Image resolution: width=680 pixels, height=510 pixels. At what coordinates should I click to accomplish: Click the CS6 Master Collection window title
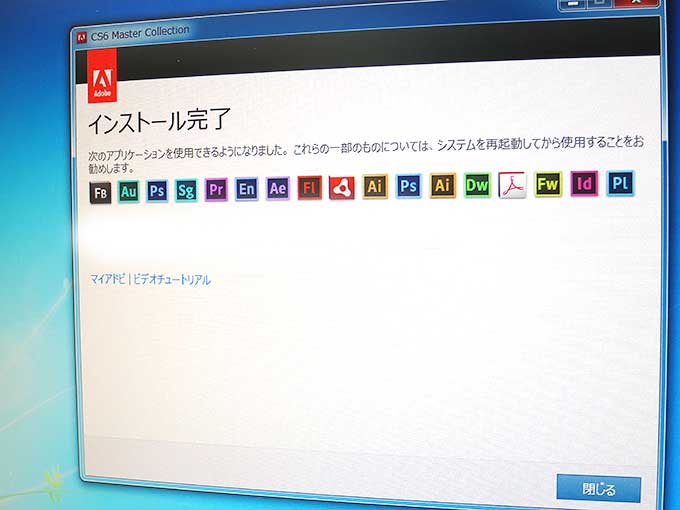tap(140, 33)
